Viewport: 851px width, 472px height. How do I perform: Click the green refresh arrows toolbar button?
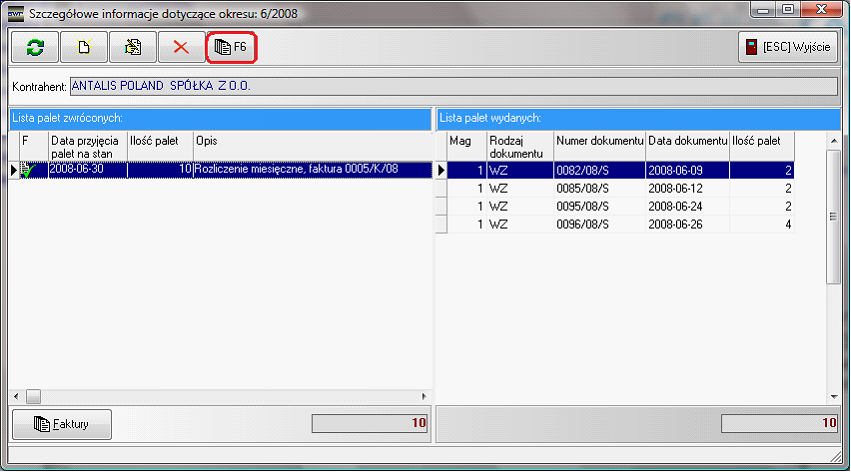[35, 47]
